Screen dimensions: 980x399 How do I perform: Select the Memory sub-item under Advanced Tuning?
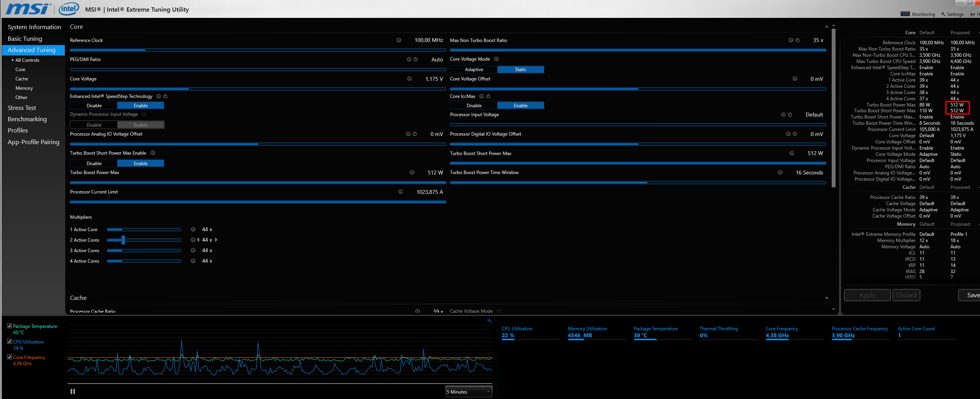click(x=24, y=88)
